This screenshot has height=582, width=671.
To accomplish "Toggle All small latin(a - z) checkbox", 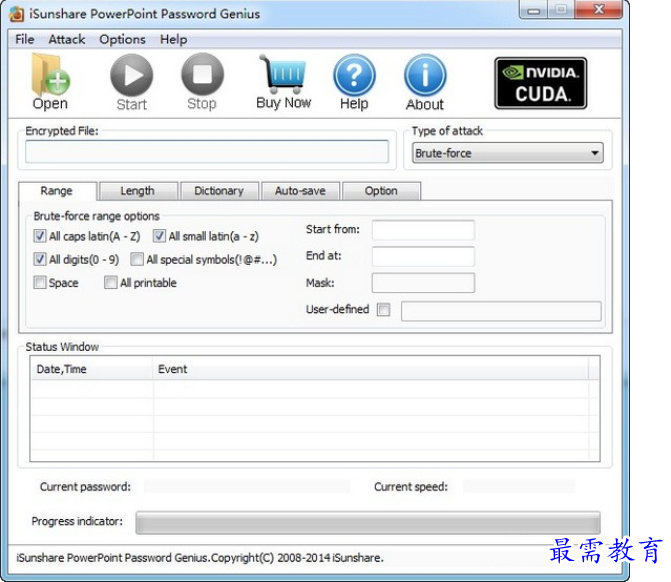I will (159, 236).
